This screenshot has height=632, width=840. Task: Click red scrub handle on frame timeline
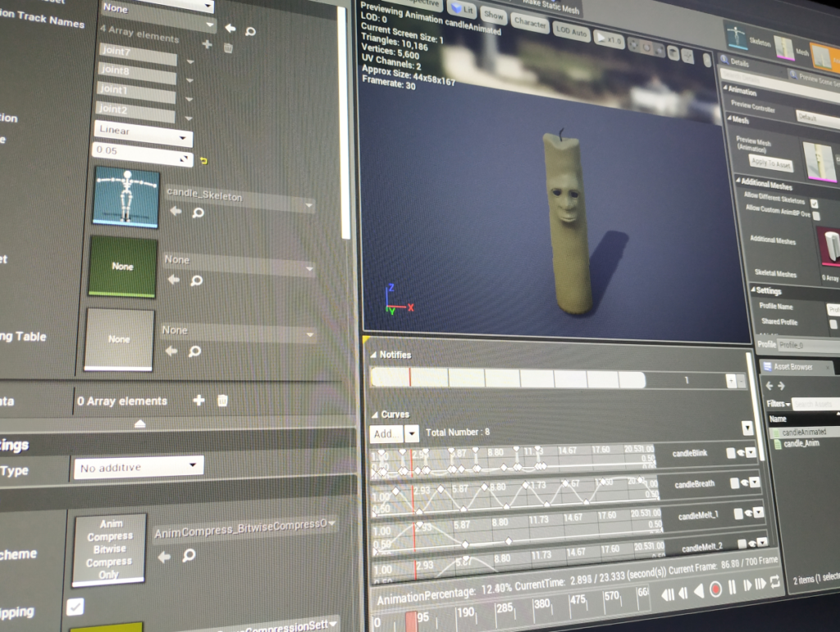click(x=411, y=621)
